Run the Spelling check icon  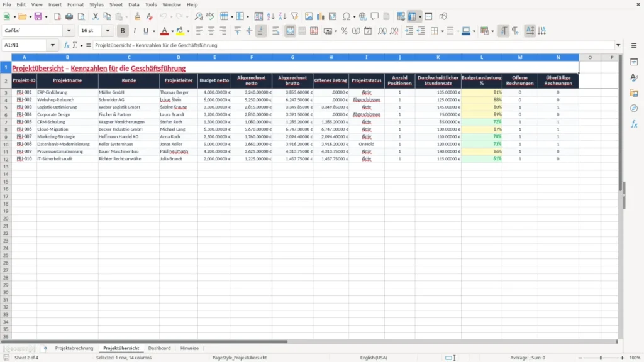coord(210,16)
